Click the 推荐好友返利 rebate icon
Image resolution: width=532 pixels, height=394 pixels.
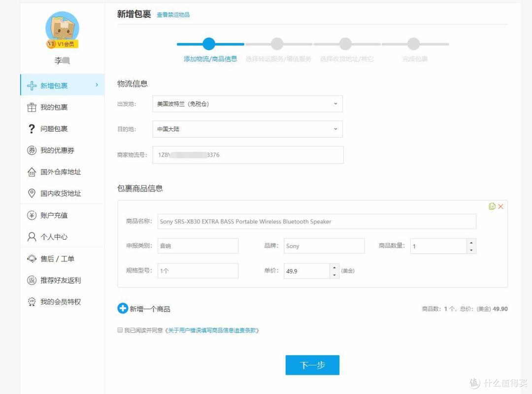pos(32,280)
